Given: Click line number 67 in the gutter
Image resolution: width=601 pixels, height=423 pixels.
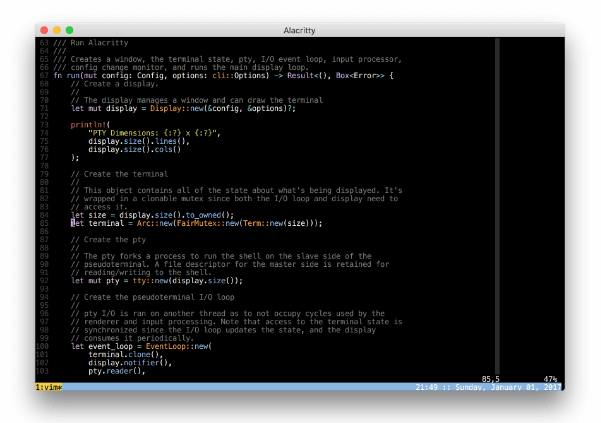Looking at the screenshot, I should coord(44,76).
